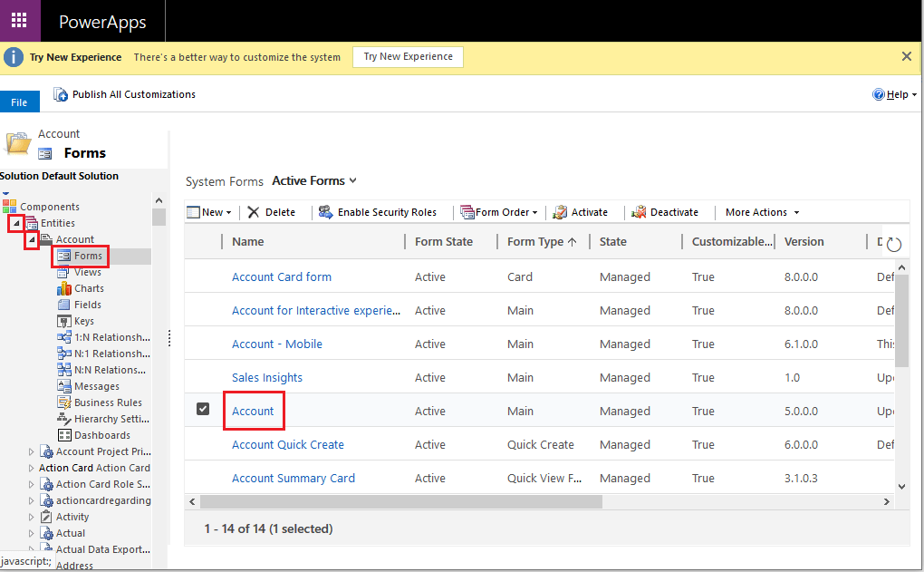The height and width of the screenshot is (572, 924).
Task: Open the New form dropdown arrow
Action: tap(228, 213)
